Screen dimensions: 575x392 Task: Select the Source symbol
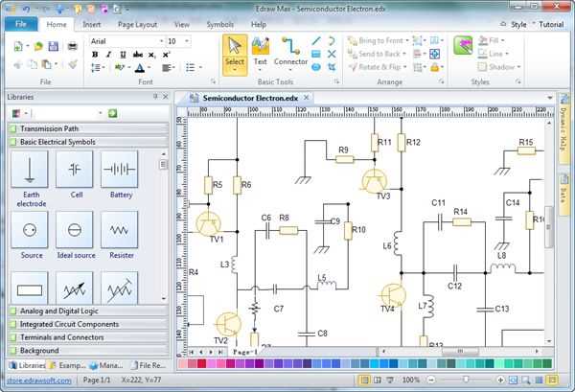30,230
